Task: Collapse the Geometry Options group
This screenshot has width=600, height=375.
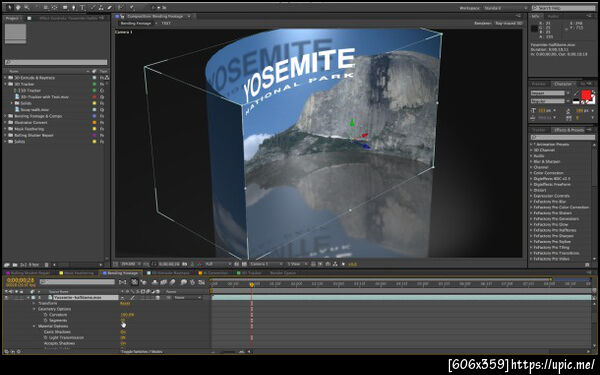Action: (34, 309)
